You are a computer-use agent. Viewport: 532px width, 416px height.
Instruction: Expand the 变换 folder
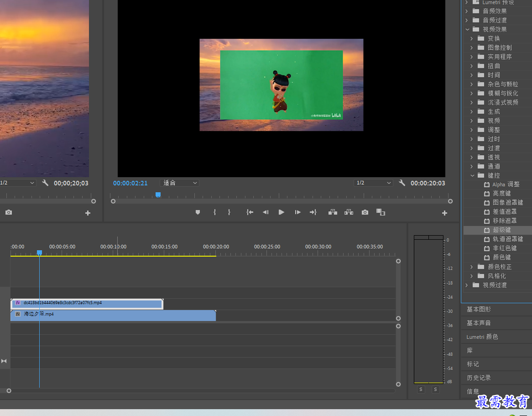(x=472, y=39)
